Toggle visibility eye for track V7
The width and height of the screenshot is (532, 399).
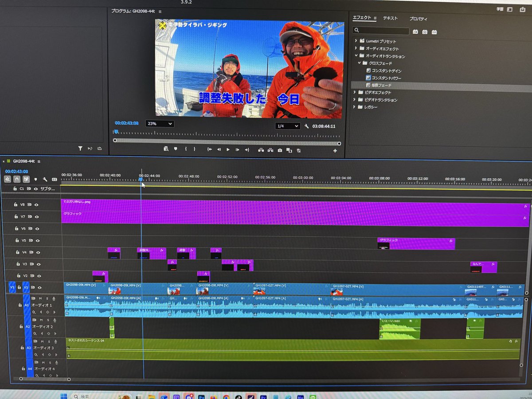[37, 217]
